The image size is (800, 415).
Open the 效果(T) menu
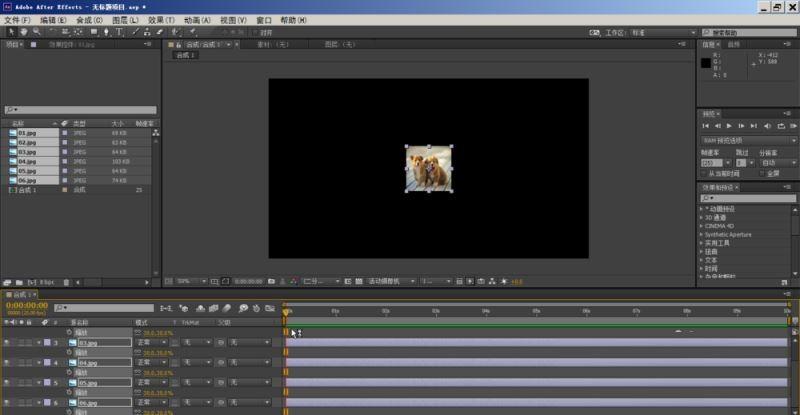pyautogui.click(x=160, y=19)
